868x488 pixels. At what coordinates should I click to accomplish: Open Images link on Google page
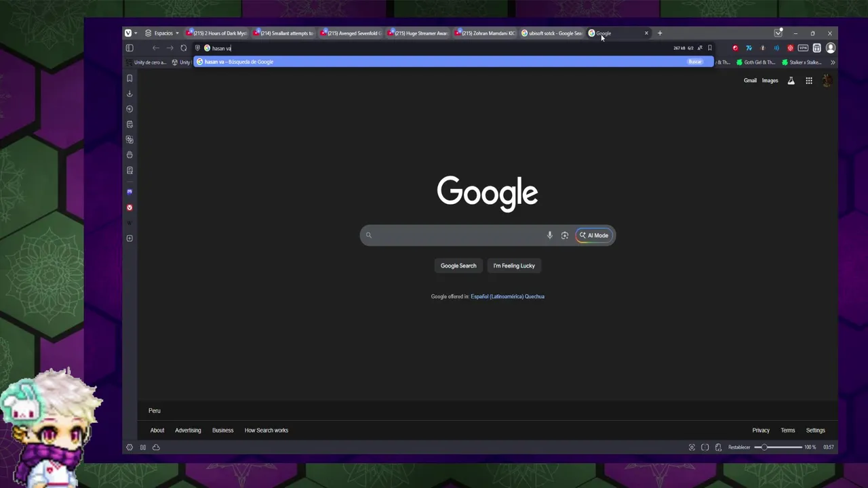770,81
